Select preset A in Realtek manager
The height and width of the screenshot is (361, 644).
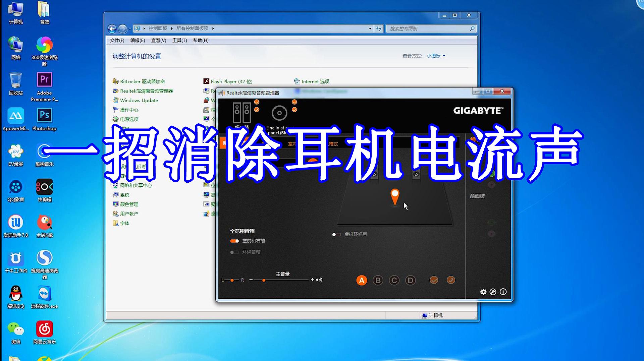[362, 280]
